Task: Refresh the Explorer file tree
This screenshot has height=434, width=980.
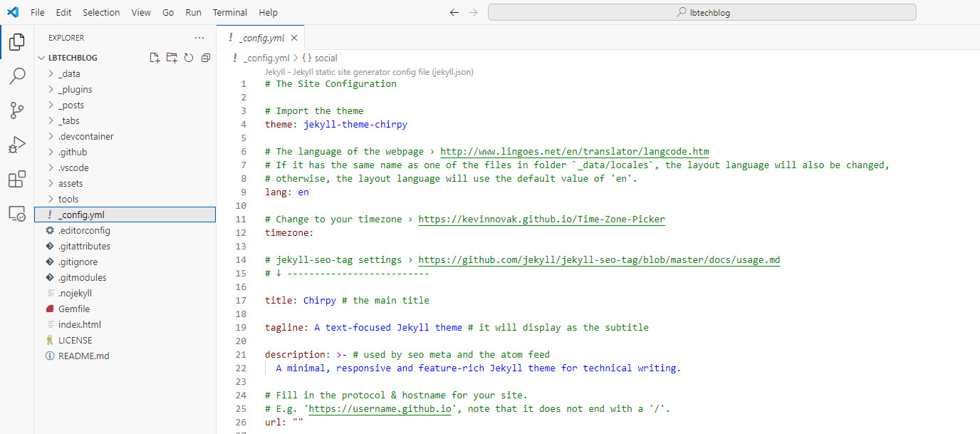Action: click(x=189, y=58)
